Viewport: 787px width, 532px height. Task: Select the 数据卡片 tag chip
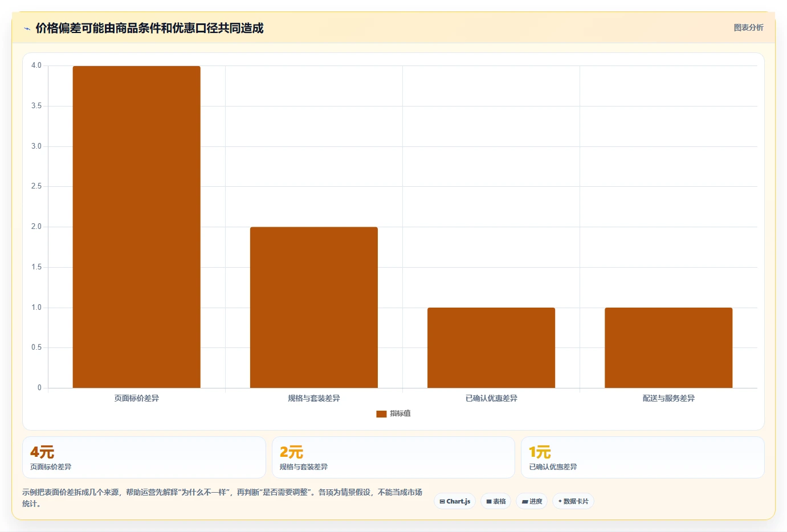click(x=573, y=501)
